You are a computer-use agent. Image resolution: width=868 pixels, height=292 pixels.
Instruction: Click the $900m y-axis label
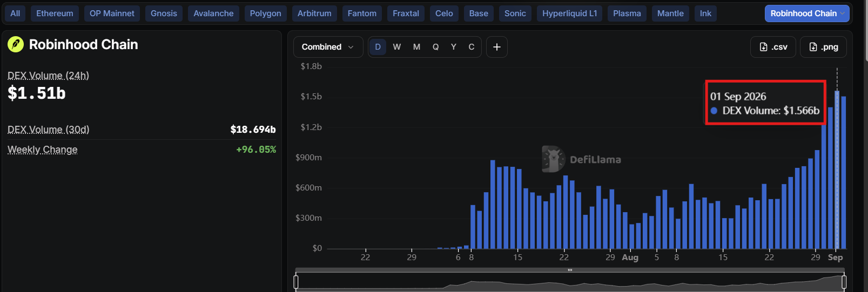coord(308,158)
